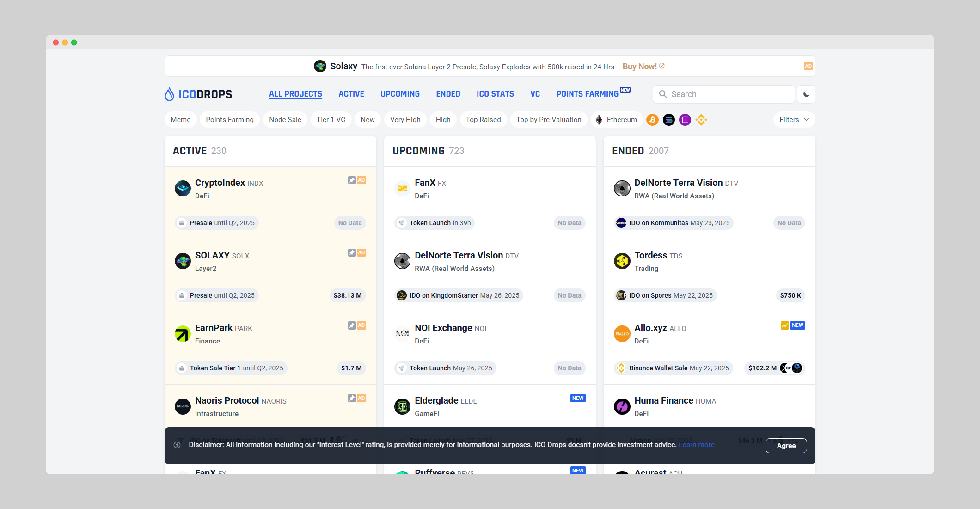Click the EarnPark project logo
Screen dimensions: 980x509
click(x=183, y=334)
